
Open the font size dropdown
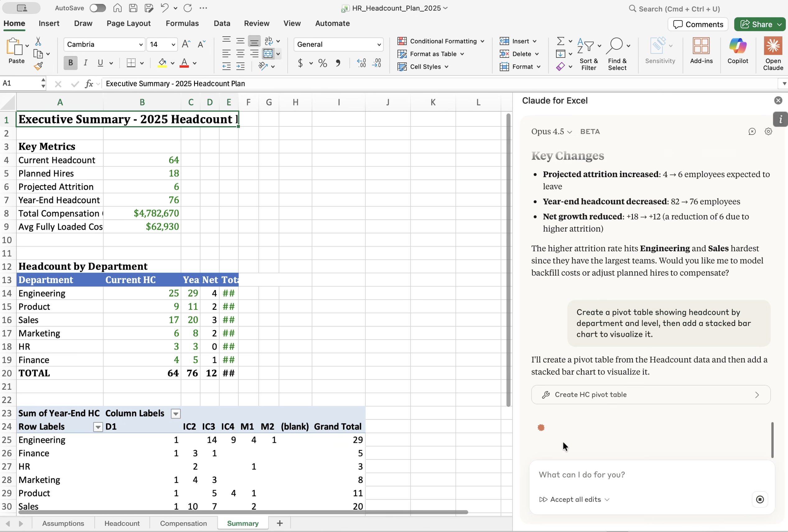(x=172, y=44)
